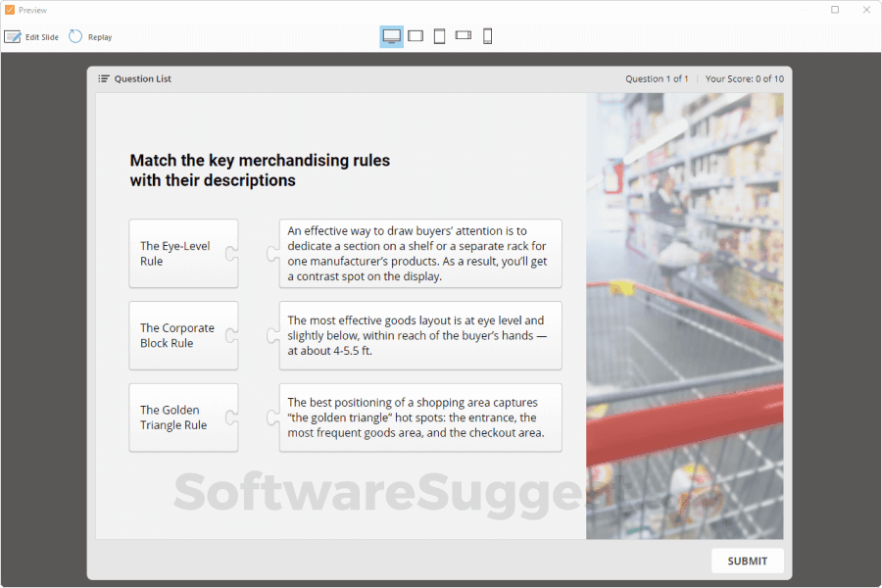
Task: Select the smartphone portrait preview icon
Action: (x=487, y=35)
